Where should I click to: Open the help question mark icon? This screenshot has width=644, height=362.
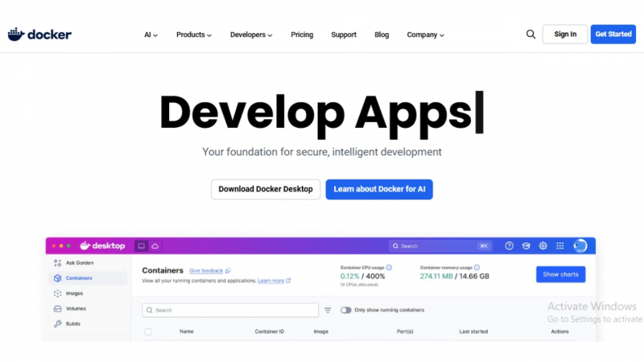(x=509, y=246)
